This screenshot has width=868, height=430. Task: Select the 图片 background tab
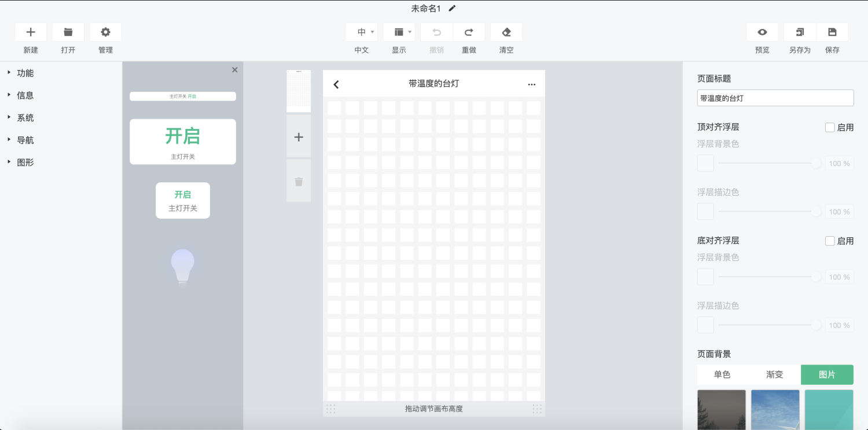click(x=827, y=374)
